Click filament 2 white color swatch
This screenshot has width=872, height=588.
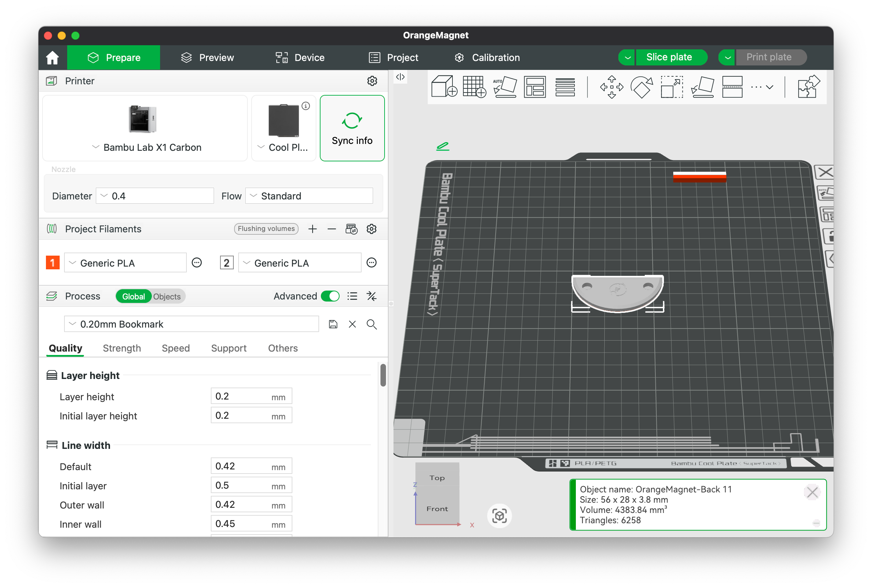pyautogui.click(x=227, y=262)
